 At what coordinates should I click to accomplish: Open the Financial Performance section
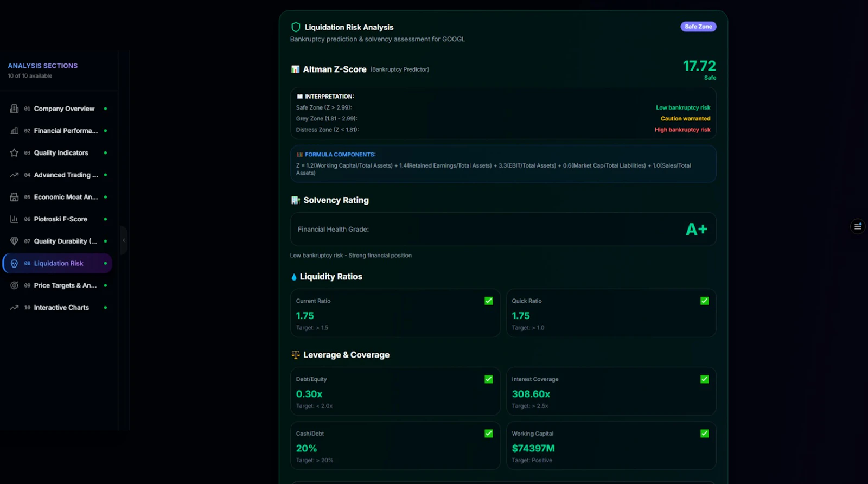[58, 131]
